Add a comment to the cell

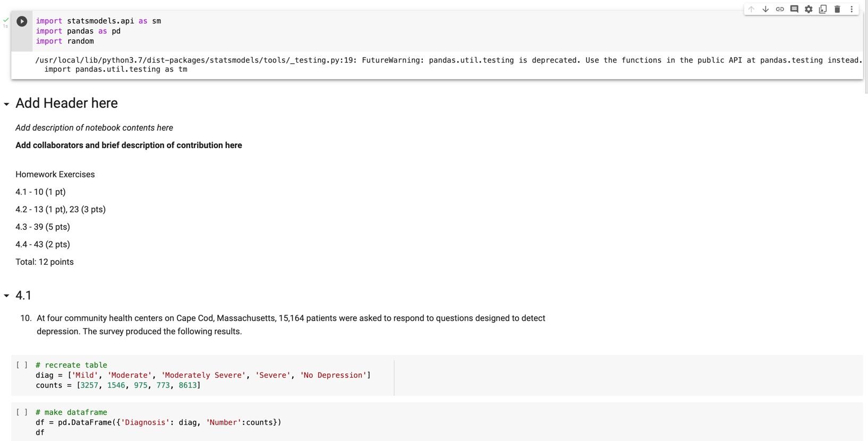[x=794, y=9]
